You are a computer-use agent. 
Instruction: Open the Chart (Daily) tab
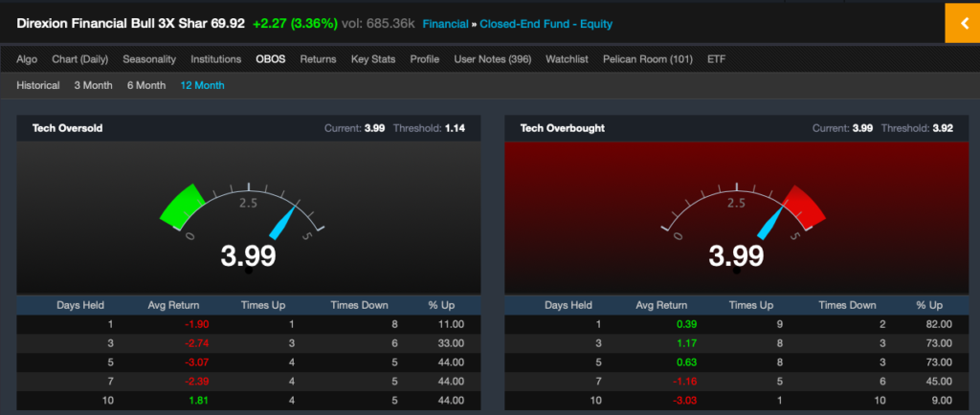click(80, 59)
